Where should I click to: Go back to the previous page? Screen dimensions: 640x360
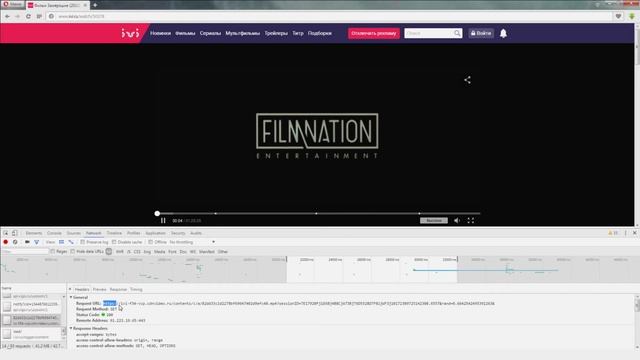point(7,16)
